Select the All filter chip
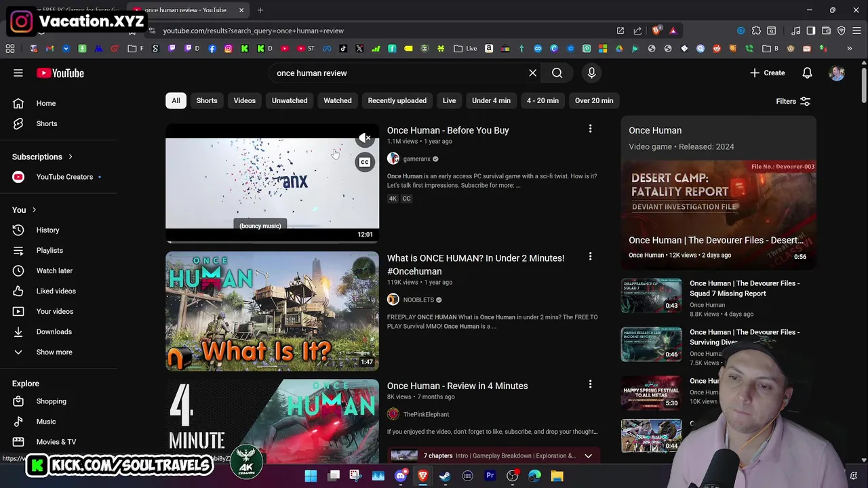The image size is (868, 488). (176, 100)
